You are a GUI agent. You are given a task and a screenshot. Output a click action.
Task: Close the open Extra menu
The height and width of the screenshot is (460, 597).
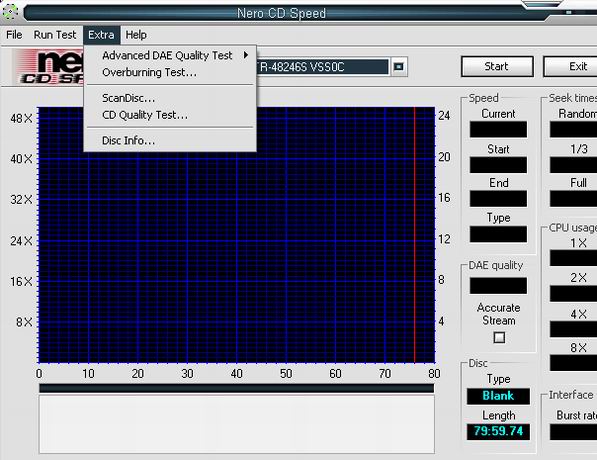[x=101, y=35]
